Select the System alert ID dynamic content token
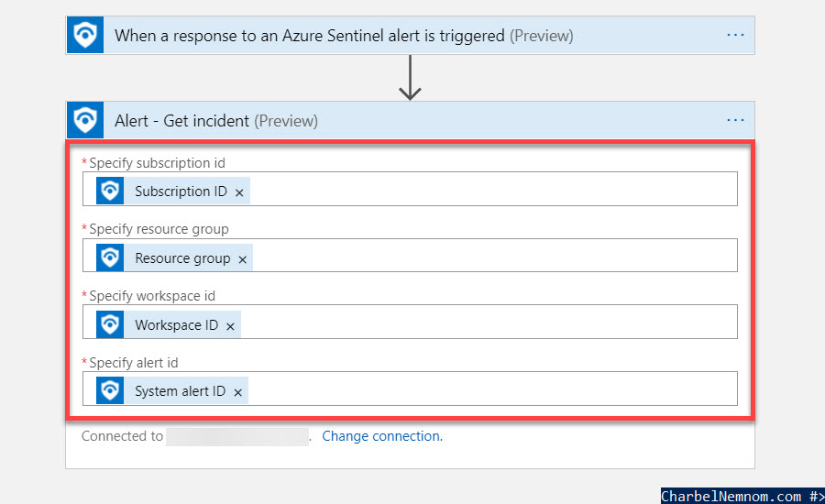825x504 pixels. pos(172,390)
